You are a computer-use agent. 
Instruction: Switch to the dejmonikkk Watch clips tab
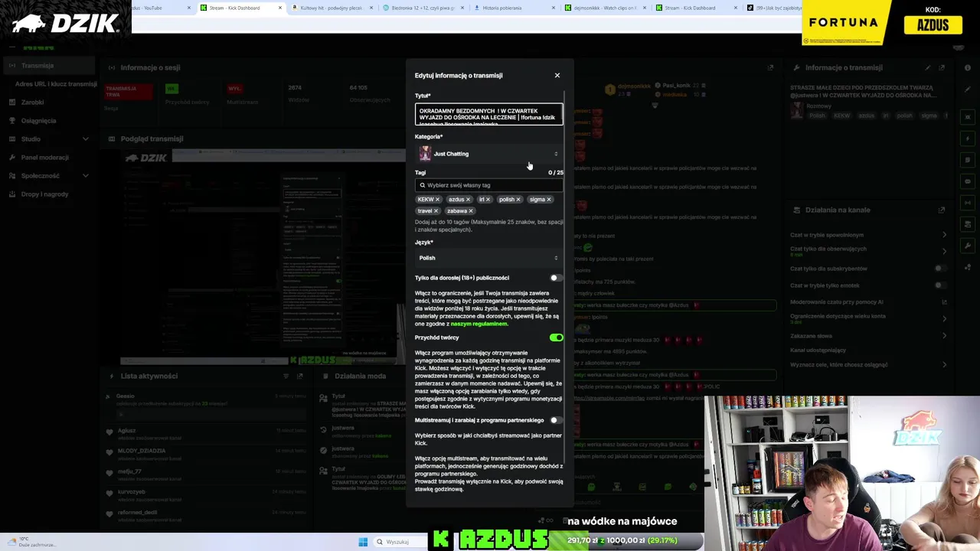(x=605, y=8)
